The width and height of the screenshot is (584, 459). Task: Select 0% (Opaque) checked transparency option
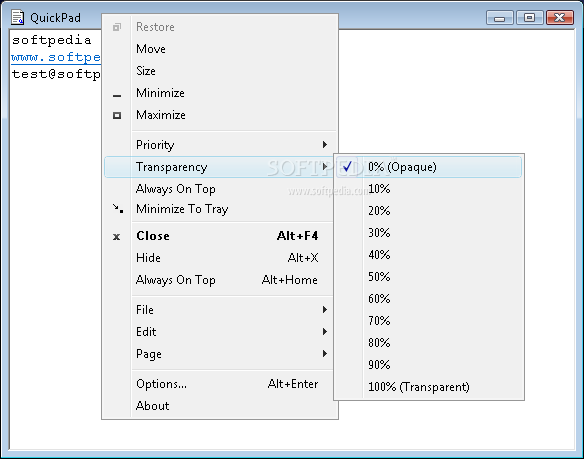click(x=428, y=167)
